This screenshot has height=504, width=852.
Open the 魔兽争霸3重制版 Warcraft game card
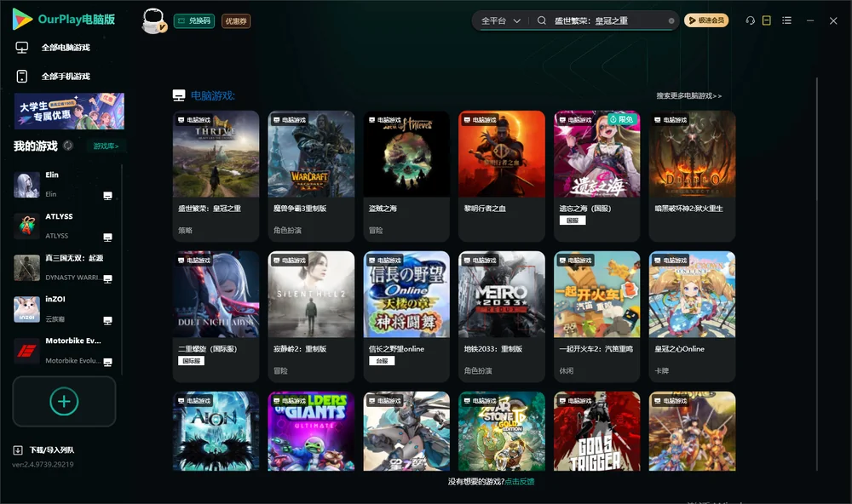[311, 176]
